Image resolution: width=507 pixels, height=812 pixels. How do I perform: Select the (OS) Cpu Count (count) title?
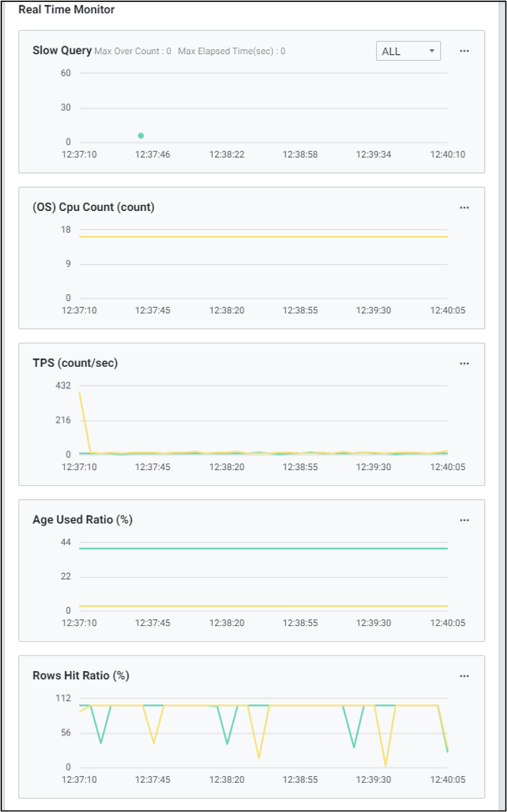[x=93, y=207]
